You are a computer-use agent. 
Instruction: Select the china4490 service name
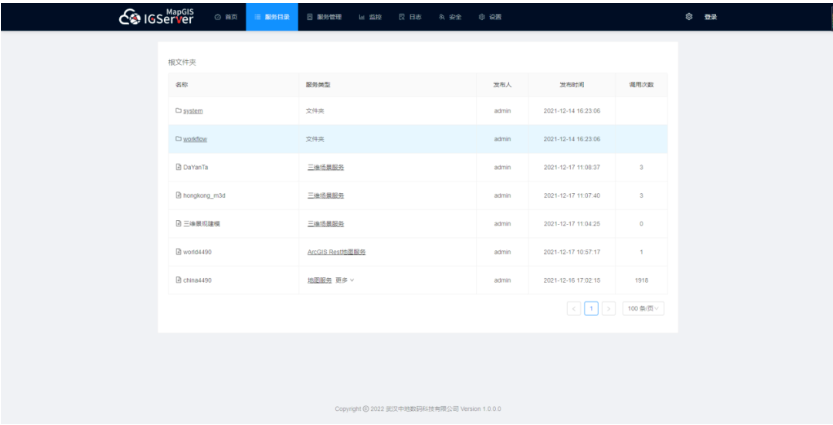(x=197, y=280)
